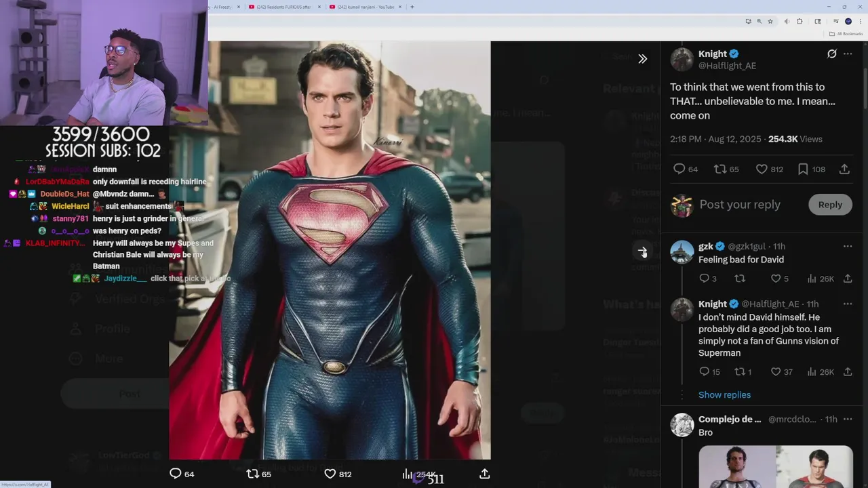
Task: Open more options on Knight's main tweet
Action: [848, 54]
